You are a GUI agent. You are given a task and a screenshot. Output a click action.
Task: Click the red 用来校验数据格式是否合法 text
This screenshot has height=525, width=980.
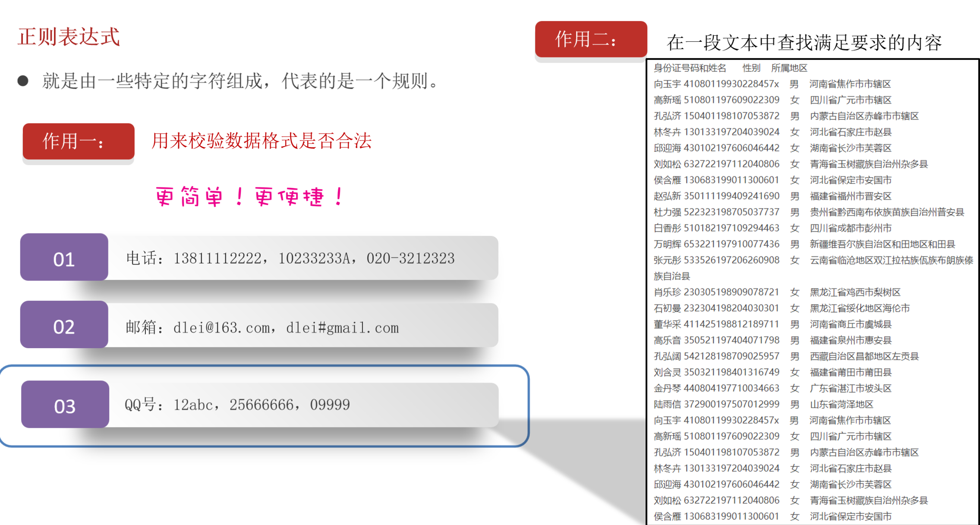coord(261,141)
